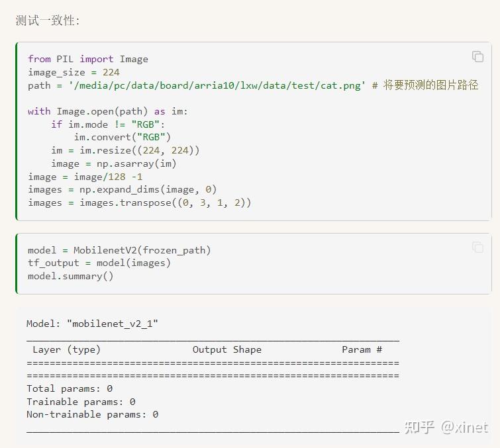The image size is (500, 448).
Task: Copy the PIL image loading code block
Action: [477, 56]
